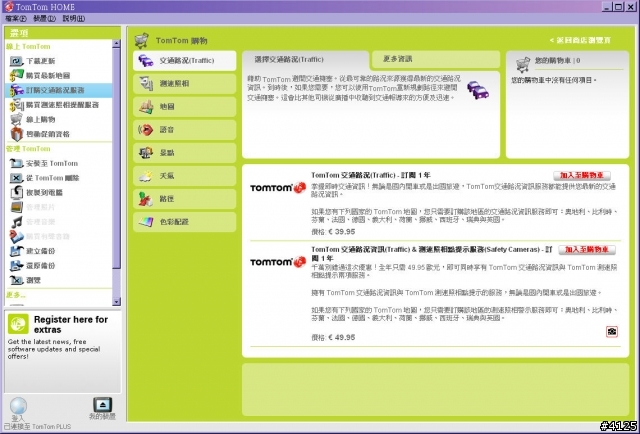Click the € 39.95 price text
Viewport: 640px width, 434px height.
pyautogui.click(x=342, y=232)
